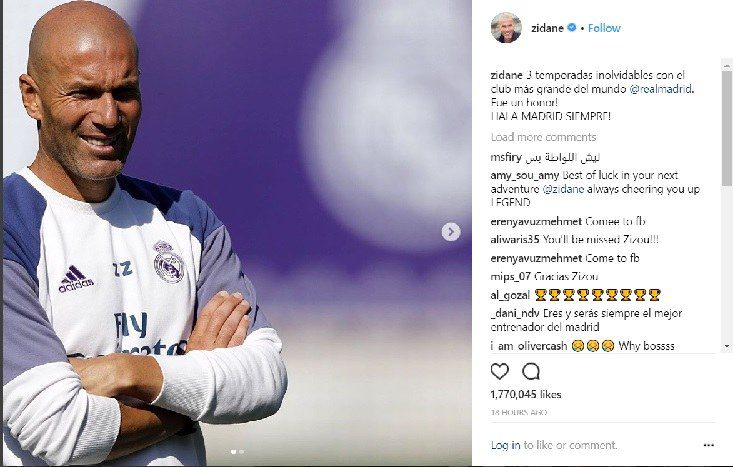Click the Log in link

(505, 445)
